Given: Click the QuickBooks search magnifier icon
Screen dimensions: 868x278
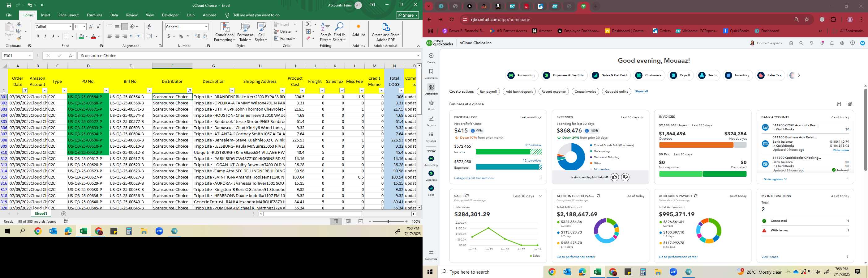Looking at the screenshot, I should pos(801,43).
